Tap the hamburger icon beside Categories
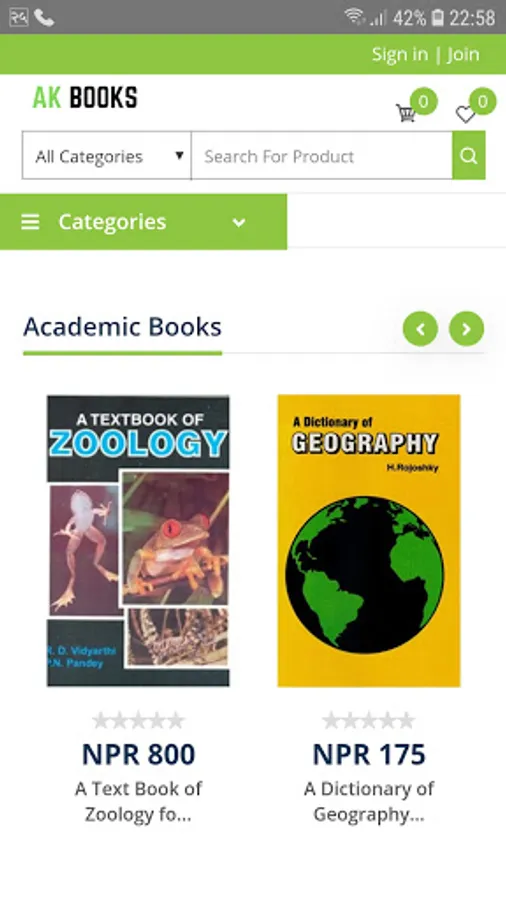Image resolution: width=506 pixels, height=900 pixels. coord(30,222)
